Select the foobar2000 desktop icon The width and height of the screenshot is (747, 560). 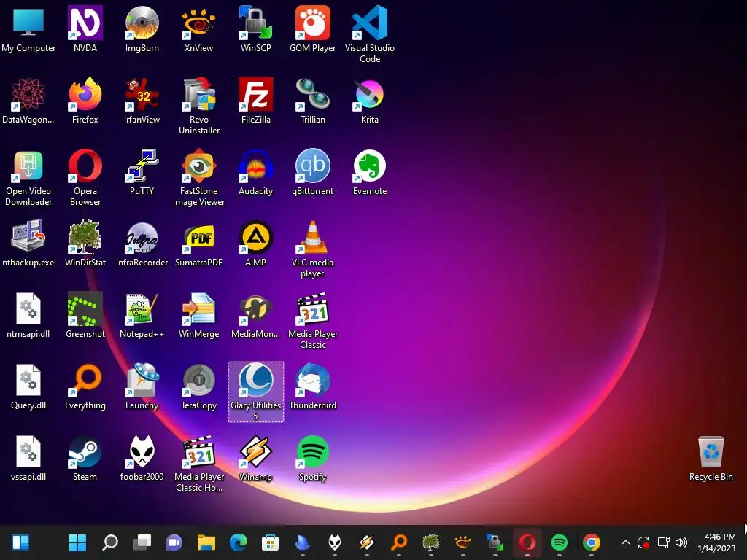click(x=142, y=457)
